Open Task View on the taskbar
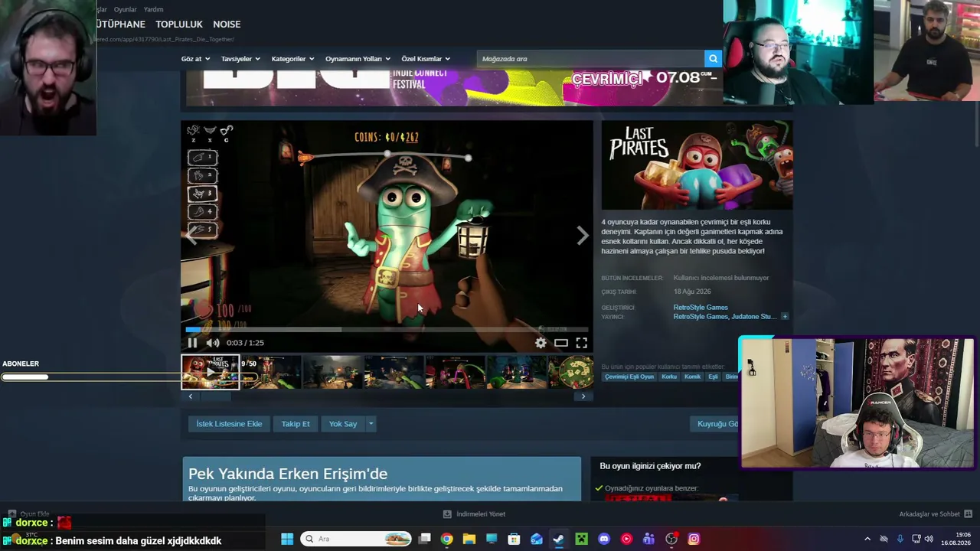980x551 pixels. [425, 539]
